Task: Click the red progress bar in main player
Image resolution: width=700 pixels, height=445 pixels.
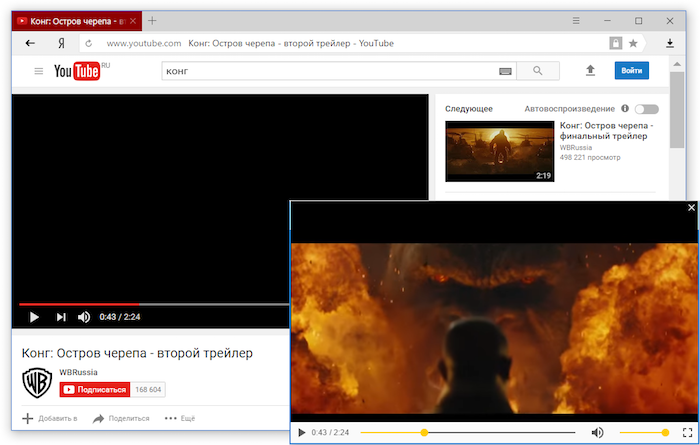Action: [x=79, y=304]
